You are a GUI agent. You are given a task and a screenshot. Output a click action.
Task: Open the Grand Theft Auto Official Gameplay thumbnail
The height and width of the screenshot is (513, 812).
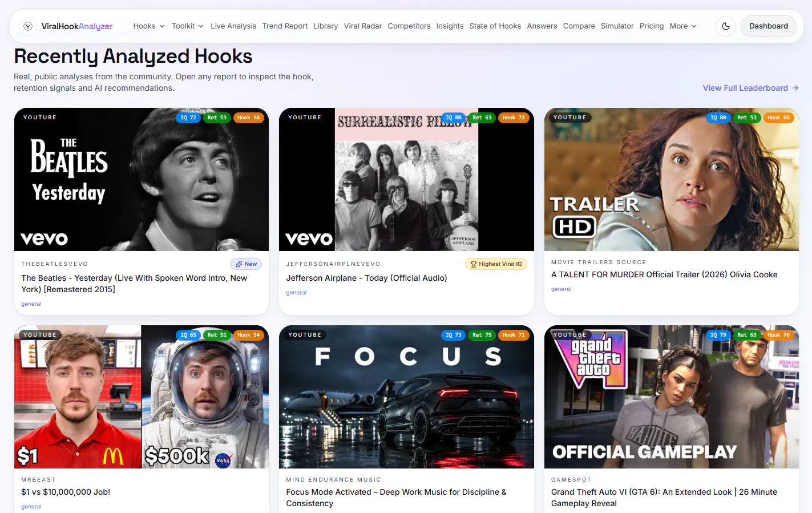coord(672,397)
